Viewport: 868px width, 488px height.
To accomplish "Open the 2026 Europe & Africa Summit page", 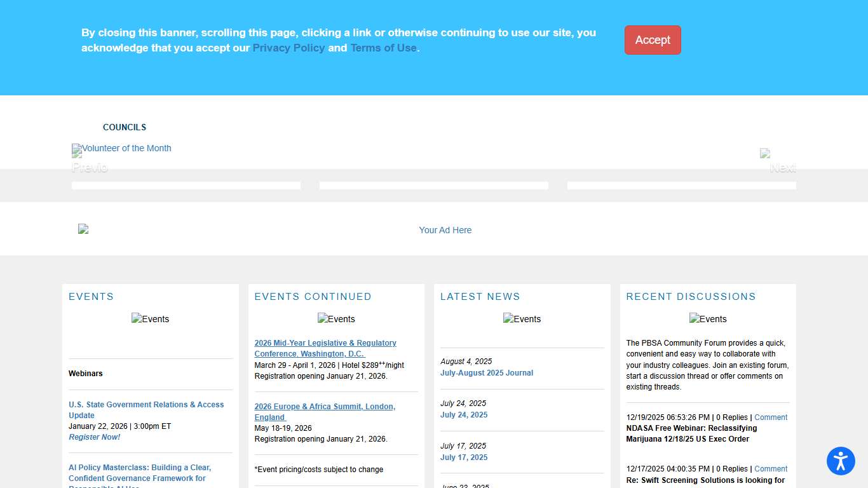I will pyautogui.click(x=325, y=412).
